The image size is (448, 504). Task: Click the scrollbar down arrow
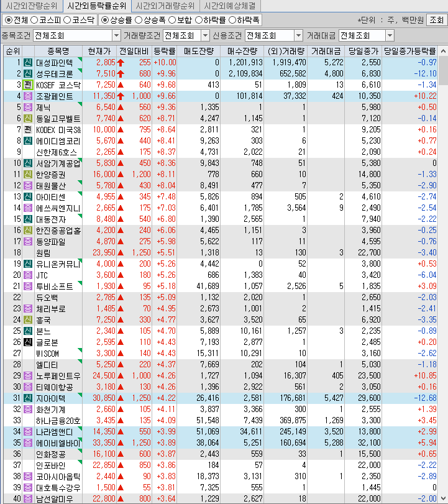click(443, 499)
